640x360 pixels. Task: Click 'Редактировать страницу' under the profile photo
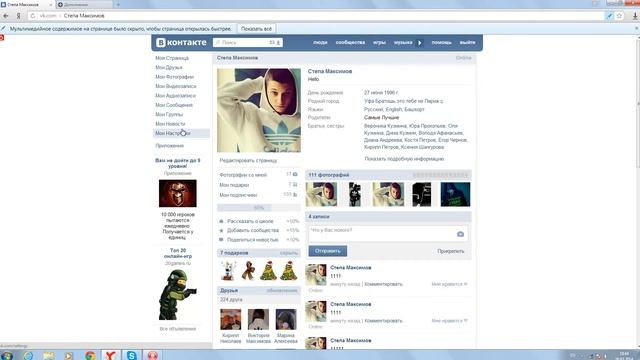248,160
